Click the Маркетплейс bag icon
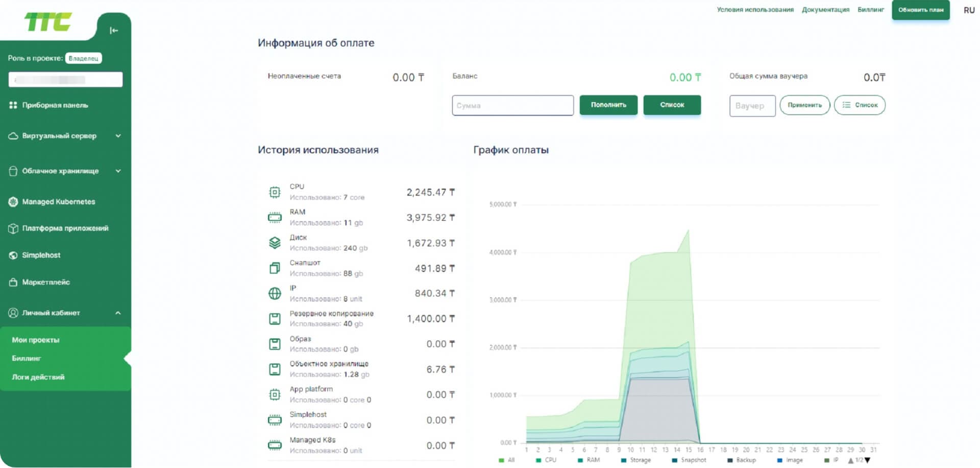 [x=13, y=282]
